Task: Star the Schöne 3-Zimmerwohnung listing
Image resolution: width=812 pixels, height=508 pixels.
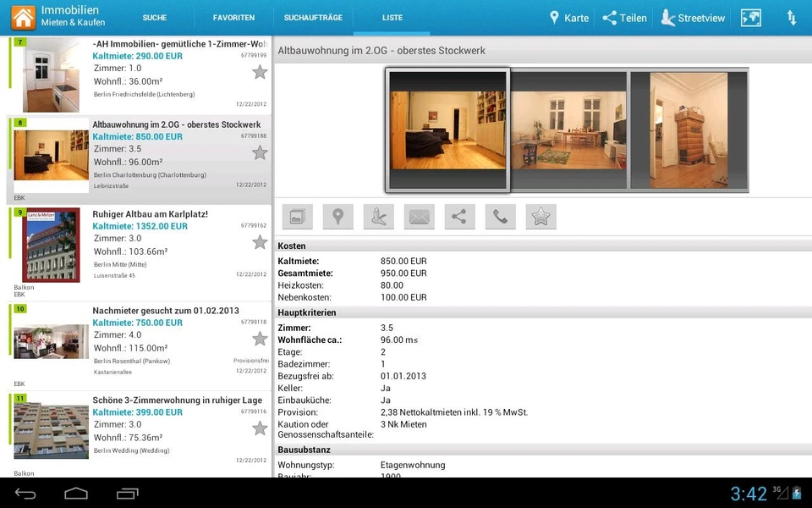Action: [260, 428]
